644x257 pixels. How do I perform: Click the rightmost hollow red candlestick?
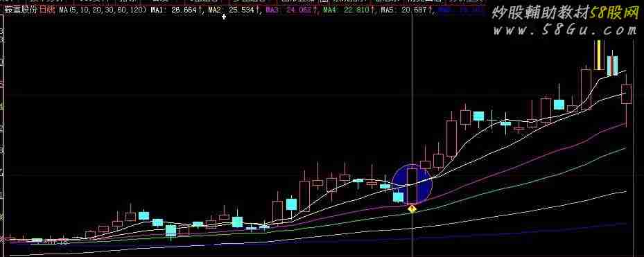pos(627,94)
